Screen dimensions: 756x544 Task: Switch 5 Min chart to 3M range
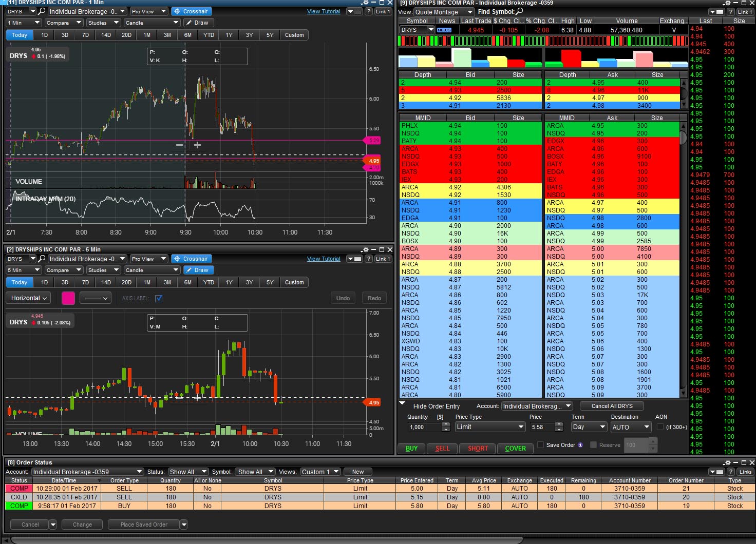point(167,282)
